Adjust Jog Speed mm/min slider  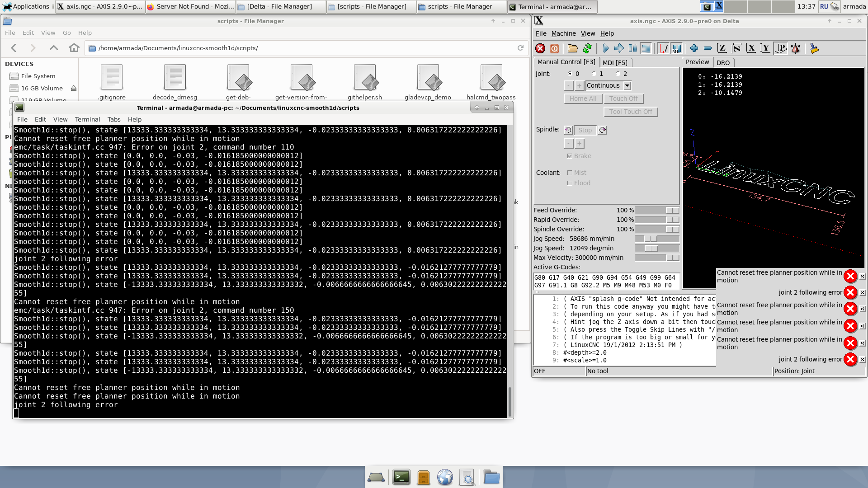(657, 239)
